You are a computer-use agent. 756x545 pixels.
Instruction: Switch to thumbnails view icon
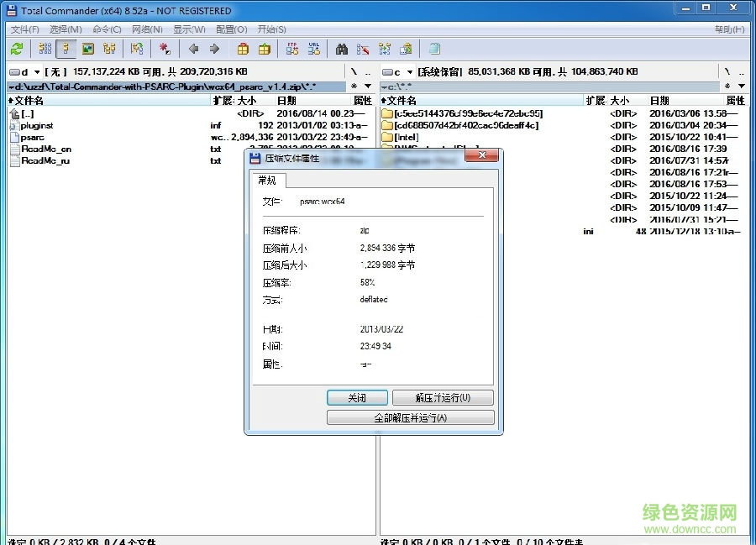coord(87,48)
